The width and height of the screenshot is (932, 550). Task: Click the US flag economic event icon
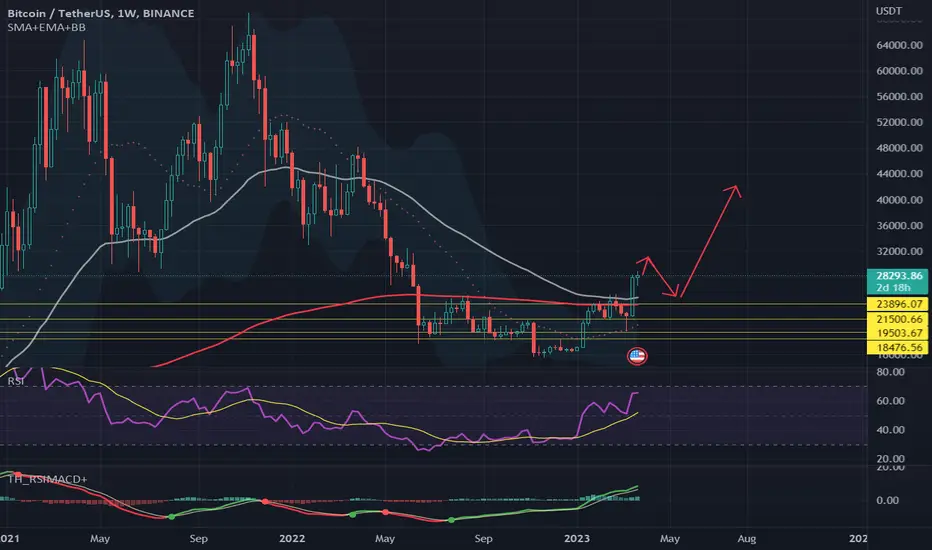(x=637, y=356)
